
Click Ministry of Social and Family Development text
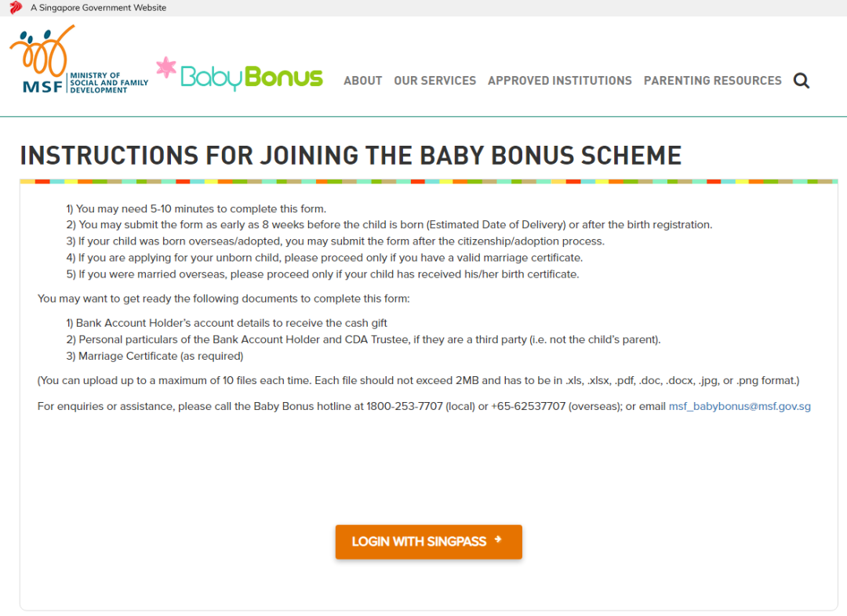point(108,83)
